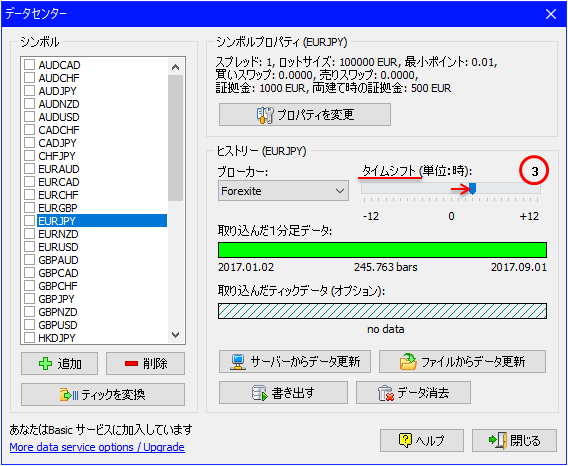
Task: Click the timeshift slider handle
Action: [472, 188]
